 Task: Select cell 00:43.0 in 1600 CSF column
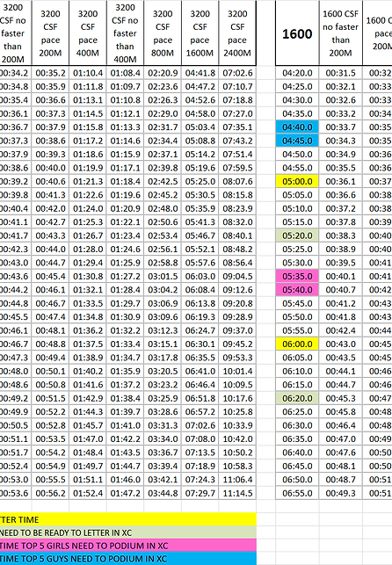(340, 344)
